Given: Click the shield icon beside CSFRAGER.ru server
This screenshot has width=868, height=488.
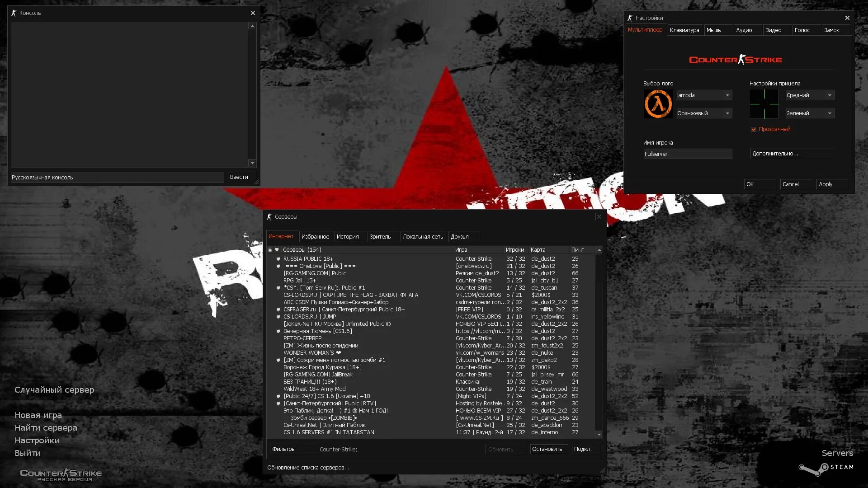Looking at the screenshot, I should point(278,310).
